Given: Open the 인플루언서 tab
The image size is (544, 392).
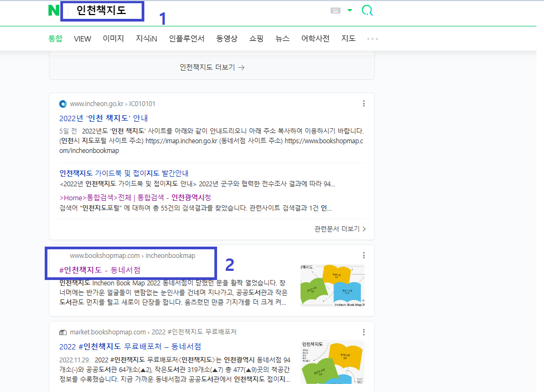Looking at the screenshot, I should tap(187, 39).
